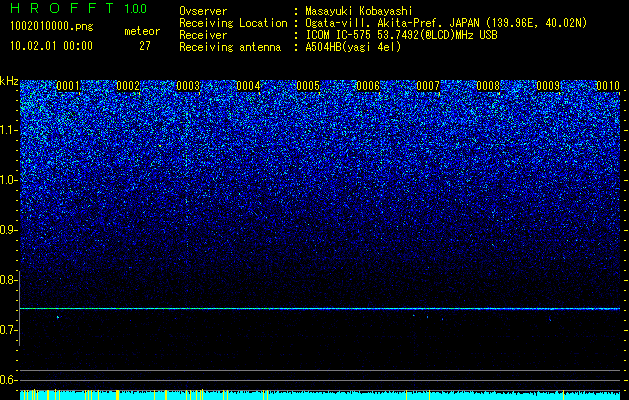Viewport: 629px width, 400px height.
Task: Click the horizontal carrier line in the spectrogram
Action: (x=320, y=309)
